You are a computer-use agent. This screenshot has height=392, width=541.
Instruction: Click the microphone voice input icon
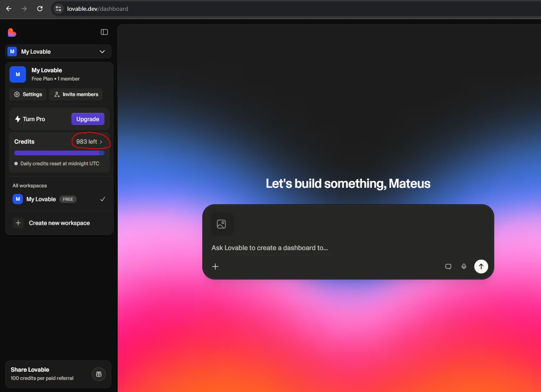(464, 267)
